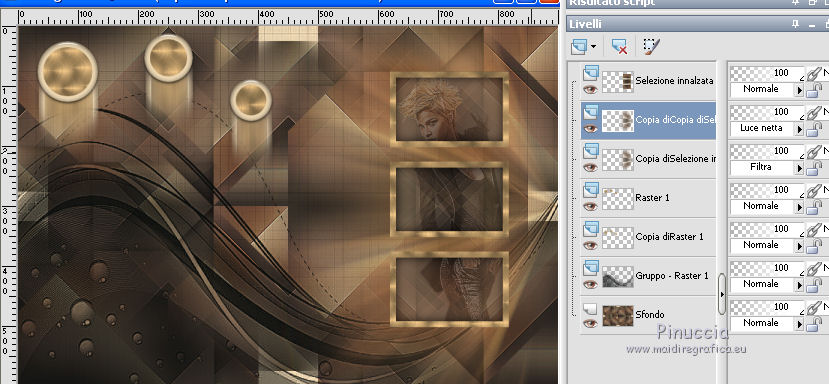Click the Edit Selection icon in Livelli
Image resolution: width=829 pixels, height=384 pixels.
tap(651, 46)
